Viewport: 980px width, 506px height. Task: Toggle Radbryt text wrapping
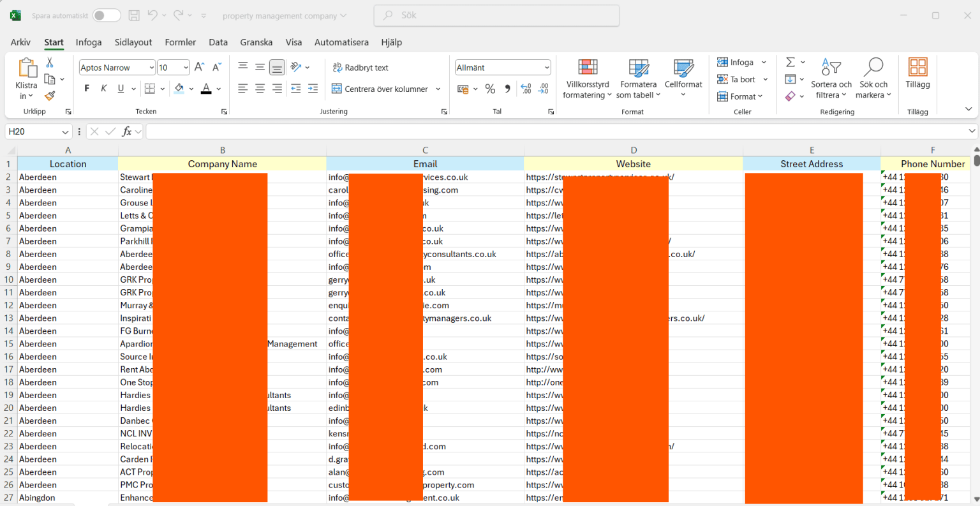click(x=360, y=68)
